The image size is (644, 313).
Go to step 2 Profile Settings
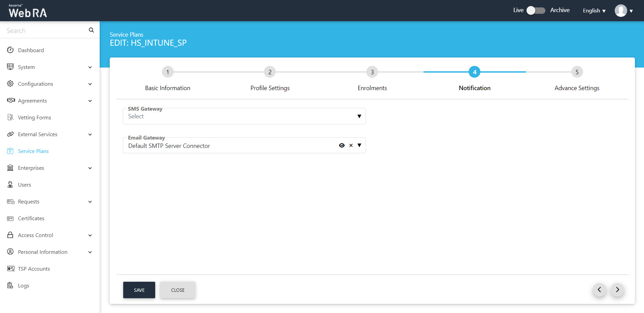coord(270,72)
